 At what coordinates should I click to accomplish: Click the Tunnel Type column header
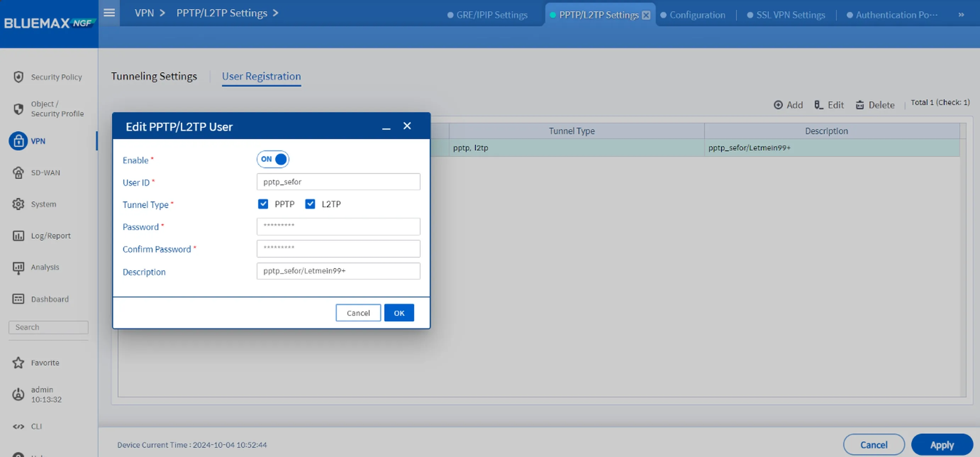tap(577, 131)
